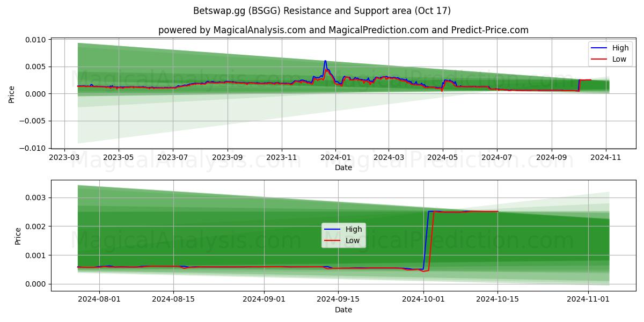Click the 2023-07 tick label

173,158
